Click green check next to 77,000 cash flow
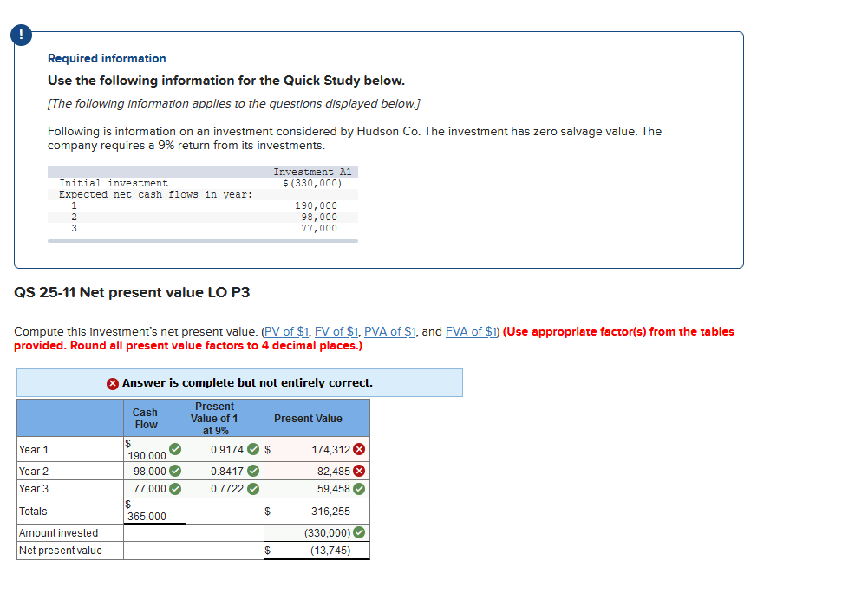Image resolution: width=868 pixels, height=606 pixels. (175, 489)
